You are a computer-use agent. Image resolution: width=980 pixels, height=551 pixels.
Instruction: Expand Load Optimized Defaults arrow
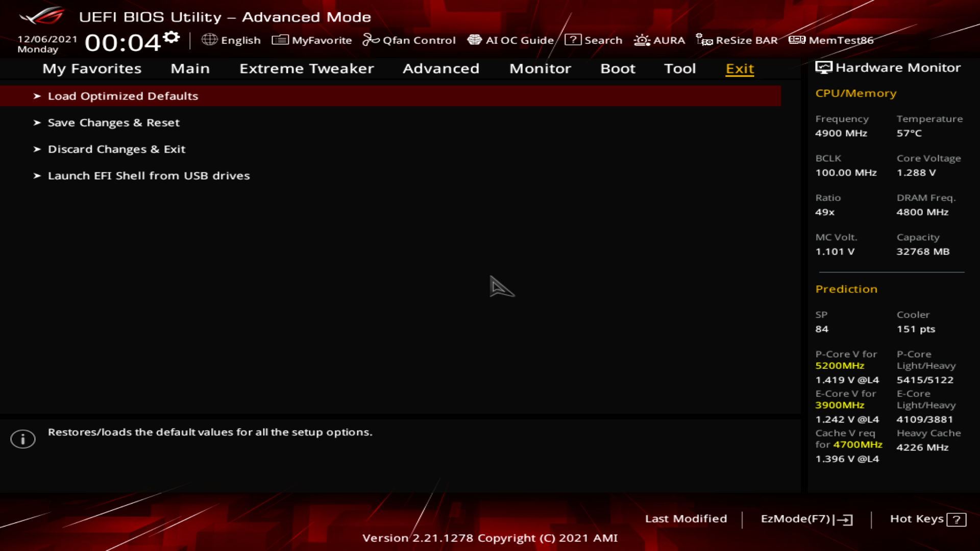pos(37,96)
